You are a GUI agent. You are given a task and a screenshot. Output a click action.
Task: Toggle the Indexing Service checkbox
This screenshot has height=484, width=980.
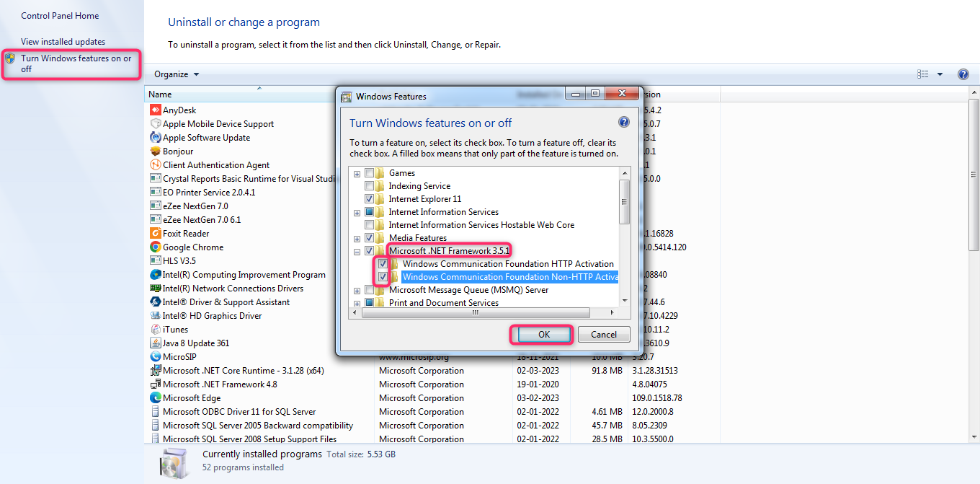[369, 186]
